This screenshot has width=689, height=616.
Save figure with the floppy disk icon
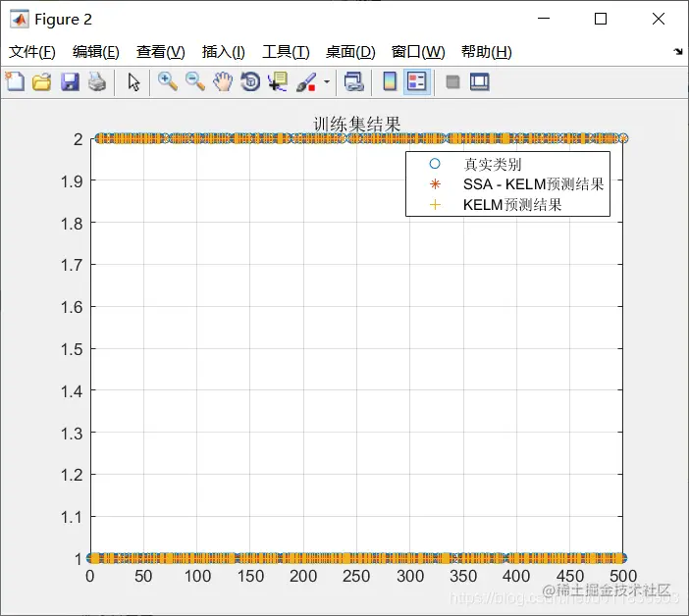click(70, 82)
